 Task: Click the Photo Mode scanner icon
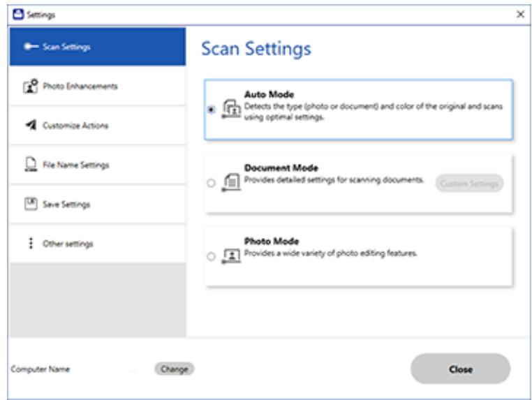pos(231,255)
